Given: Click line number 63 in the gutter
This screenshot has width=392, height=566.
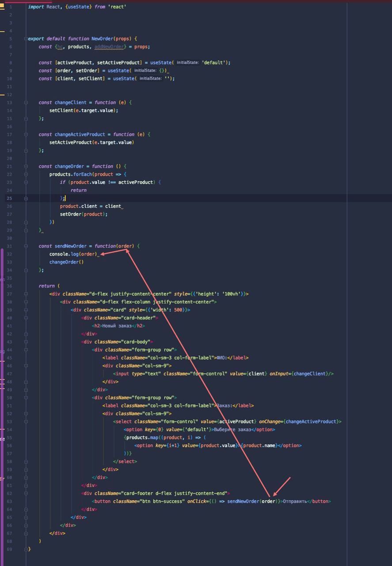Looking at the screenshot, I should pos(9,501).
